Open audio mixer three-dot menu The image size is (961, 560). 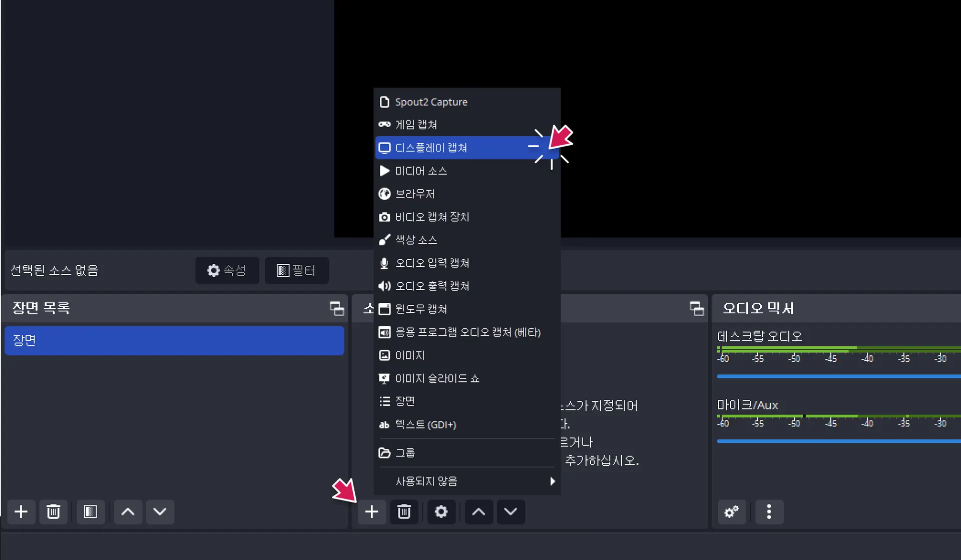(x=769, y=511)
